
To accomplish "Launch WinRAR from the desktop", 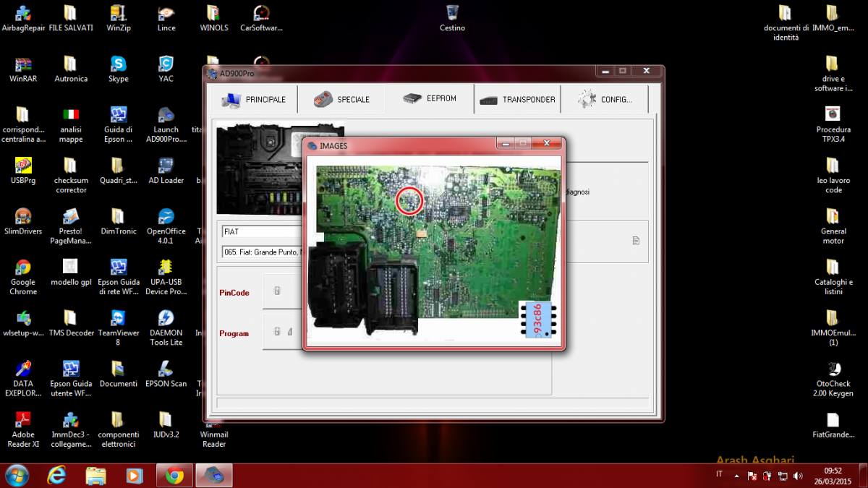I will coord(22,69).
